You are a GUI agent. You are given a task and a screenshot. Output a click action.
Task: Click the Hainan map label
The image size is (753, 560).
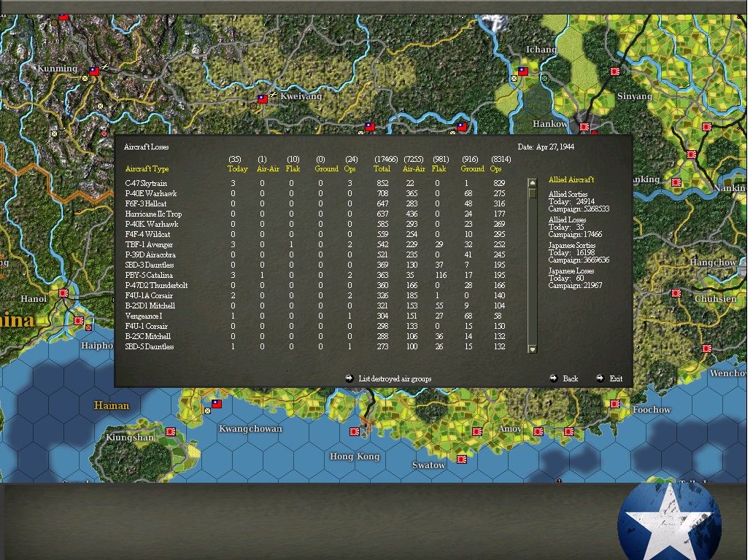point(112,405)
